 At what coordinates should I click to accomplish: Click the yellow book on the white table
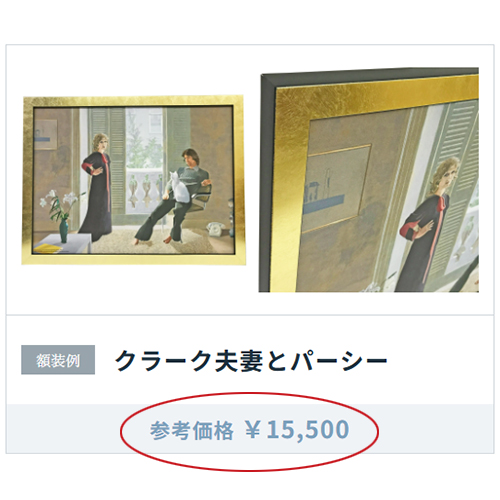click(47, 248)
